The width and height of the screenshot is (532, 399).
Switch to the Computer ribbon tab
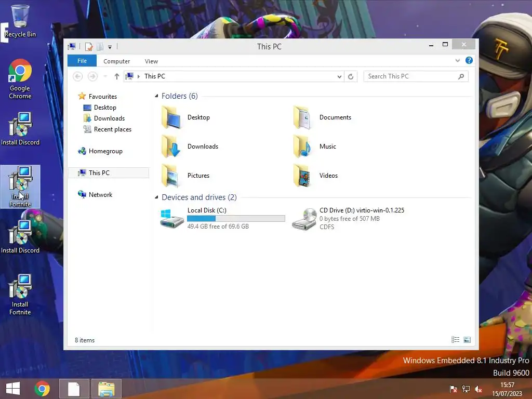[x=117, y=61]
